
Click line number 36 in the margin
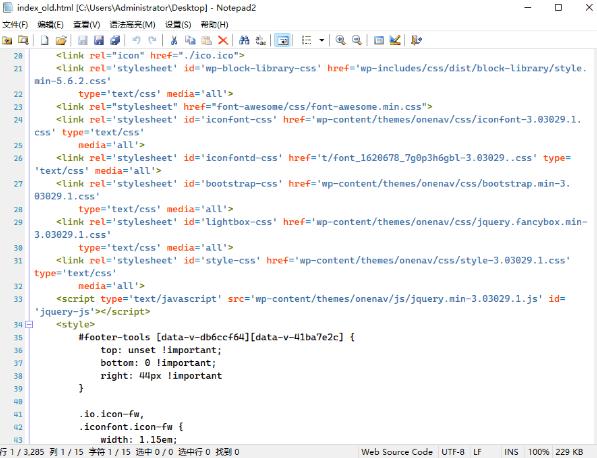point(18,350)
